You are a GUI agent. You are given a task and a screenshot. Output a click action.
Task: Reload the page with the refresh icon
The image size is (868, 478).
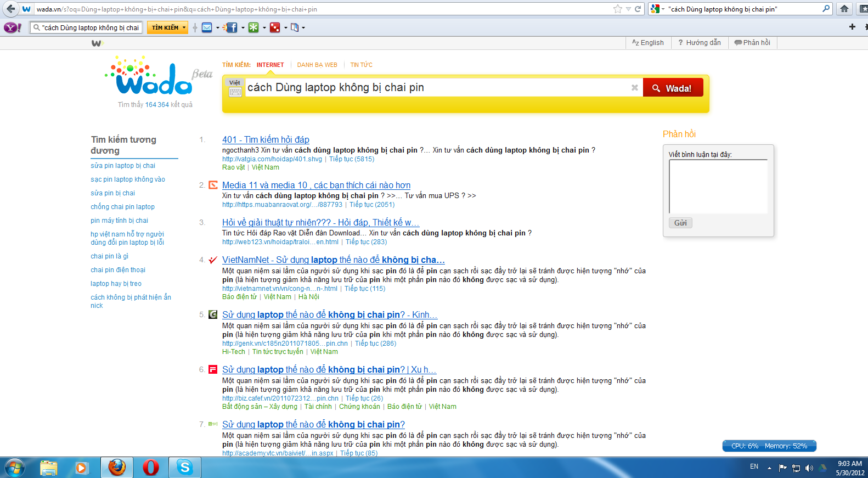(638, 9)
